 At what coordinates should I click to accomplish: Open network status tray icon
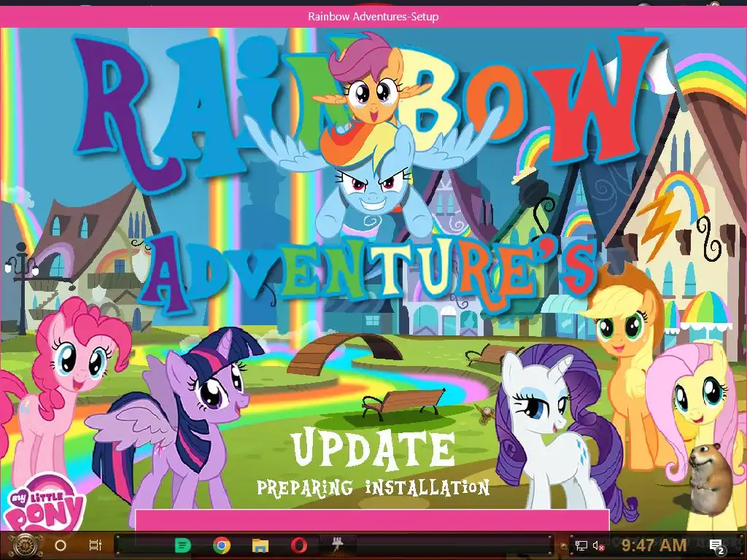[581, 545]
